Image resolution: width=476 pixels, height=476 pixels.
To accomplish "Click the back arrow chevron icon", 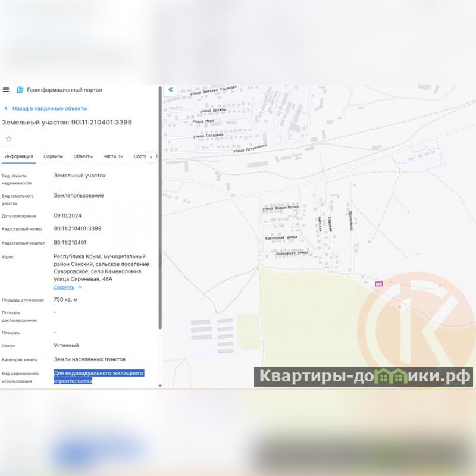I will [x=6, y=108].
